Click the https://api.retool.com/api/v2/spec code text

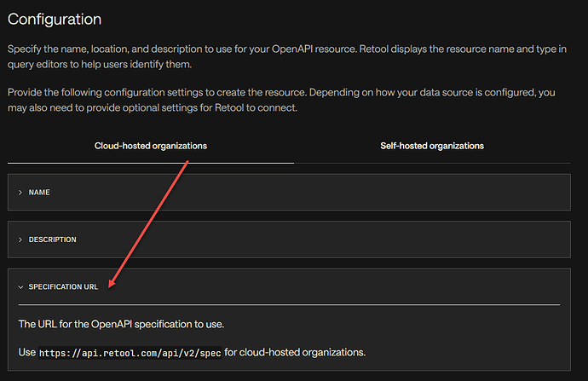tap(130, 353)
